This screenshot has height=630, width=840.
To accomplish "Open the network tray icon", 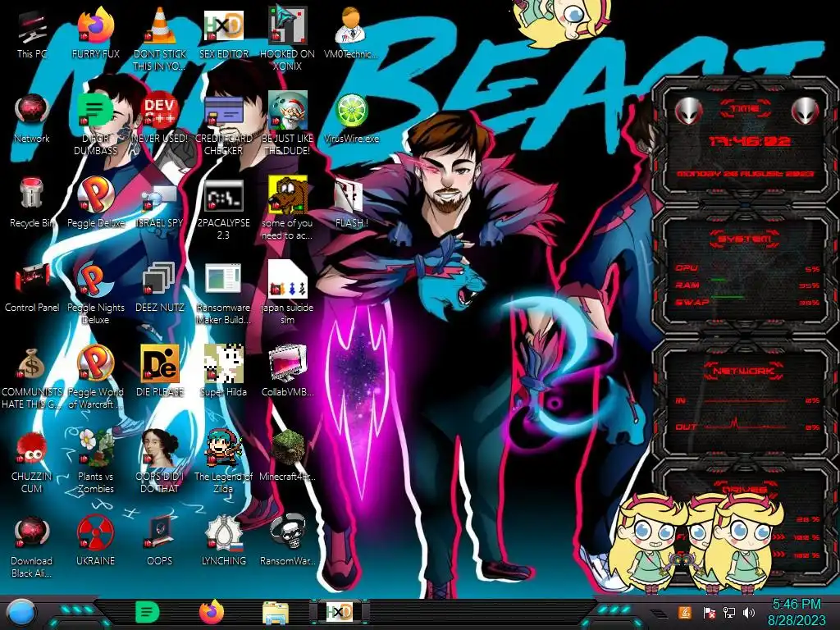I will 729,613.
